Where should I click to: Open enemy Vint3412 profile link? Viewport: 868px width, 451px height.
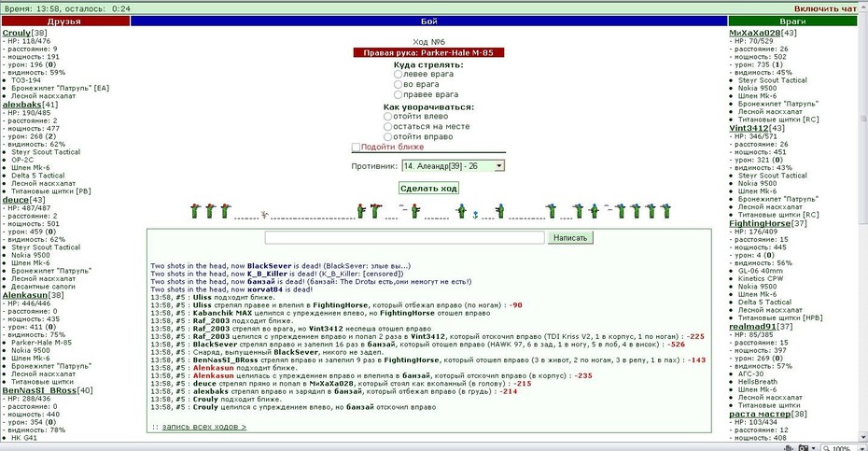pos(749,128)
